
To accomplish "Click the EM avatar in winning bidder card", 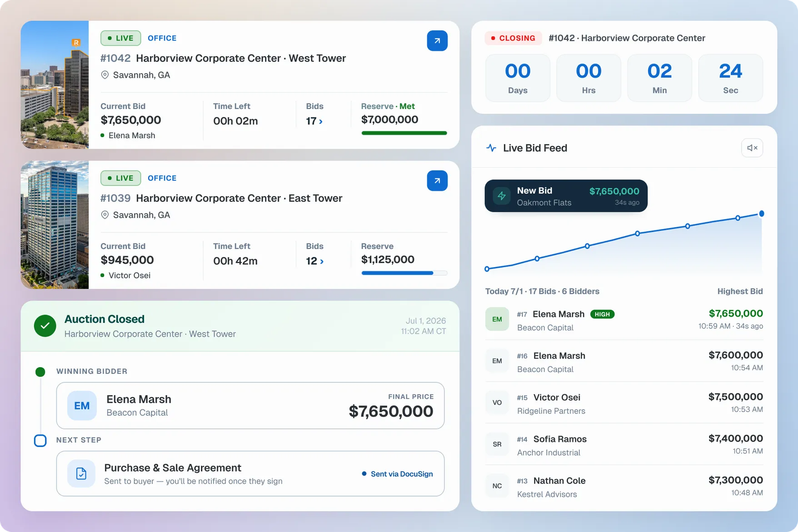I will point(82,406).
